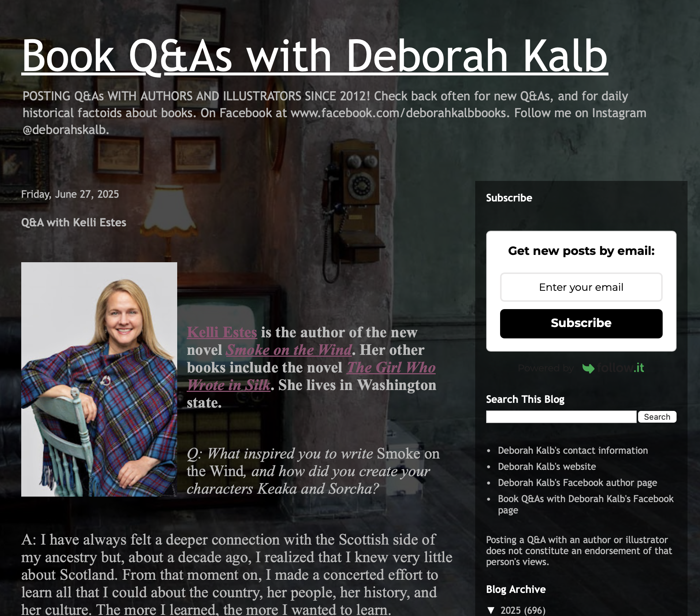Open the Smoke on the Wind book link

pyautogui.click(x=289, y=350)
